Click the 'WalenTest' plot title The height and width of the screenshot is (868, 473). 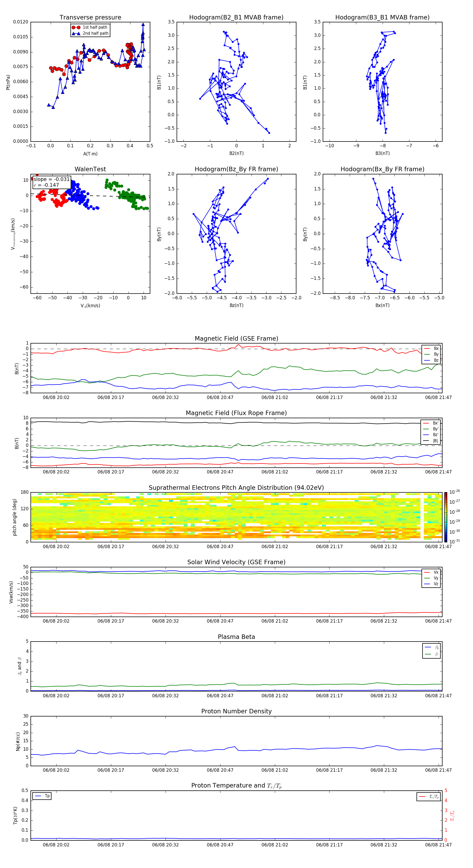pyautogui.click(x=90, y=169)
